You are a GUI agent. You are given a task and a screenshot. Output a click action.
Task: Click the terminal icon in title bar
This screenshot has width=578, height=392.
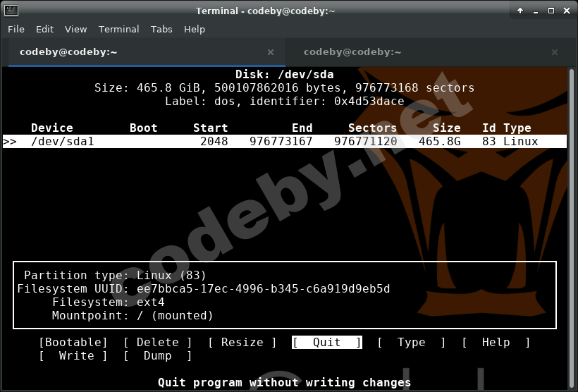pyautogui.click(x=11, y=11)
